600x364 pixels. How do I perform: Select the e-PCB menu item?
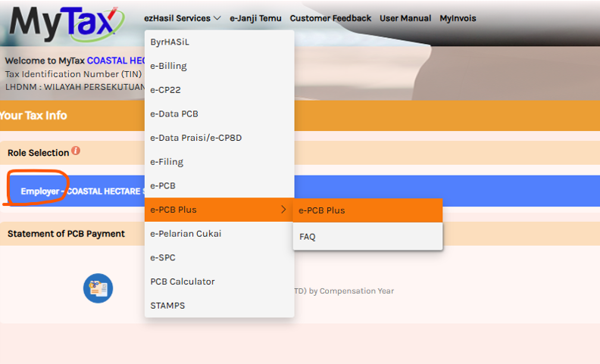tap(219, 186)
